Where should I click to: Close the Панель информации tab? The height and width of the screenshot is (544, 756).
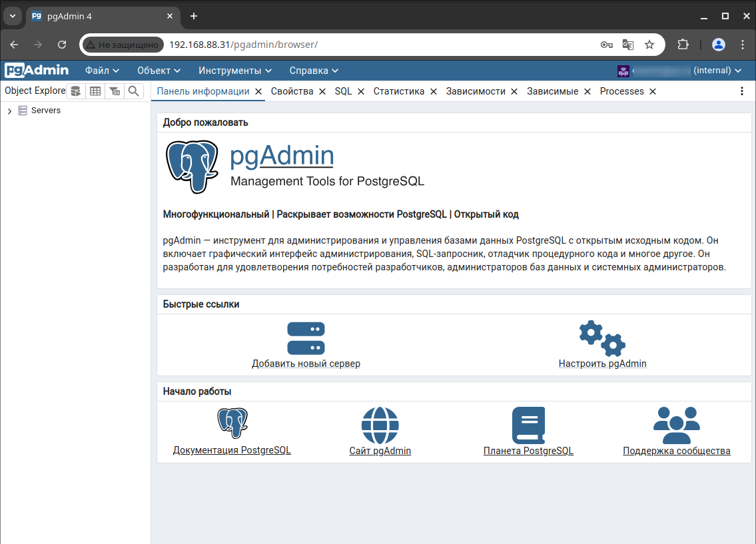[258, 91]
